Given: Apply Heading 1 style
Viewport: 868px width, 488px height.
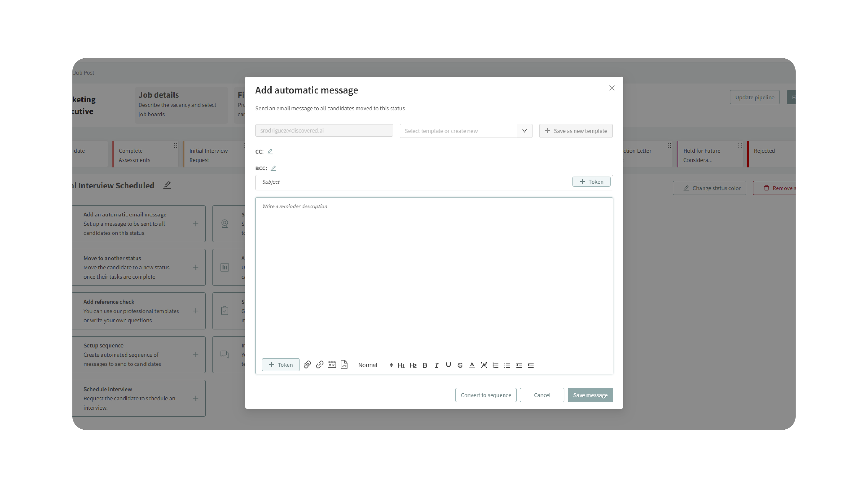Looking at the screenshot, I should [x=401, y=365].
